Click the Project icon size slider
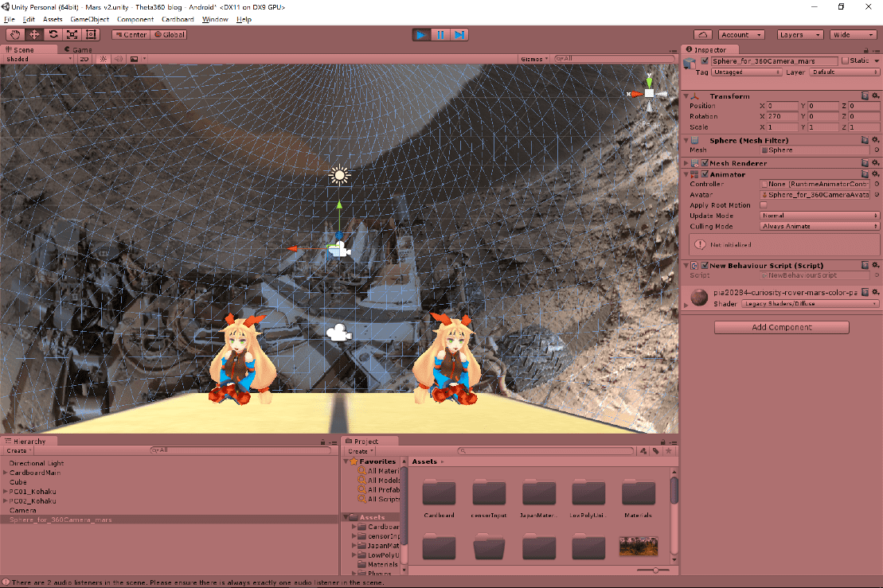Viewport: 883px width, 588px height. coord(653,570)
